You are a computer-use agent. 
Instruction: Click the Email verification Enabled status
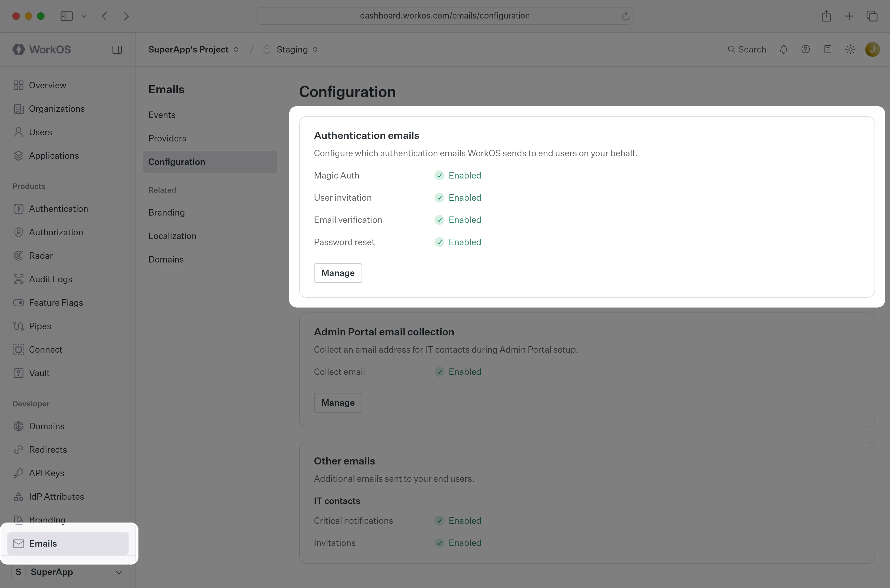[458, 220]
